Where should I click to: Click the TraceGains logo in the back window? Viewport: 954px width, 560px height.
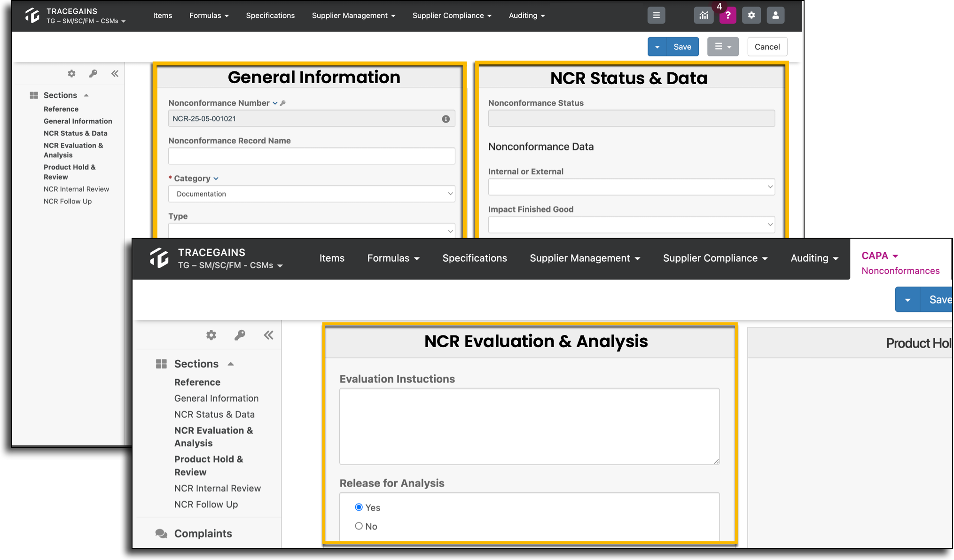[32, 15]
